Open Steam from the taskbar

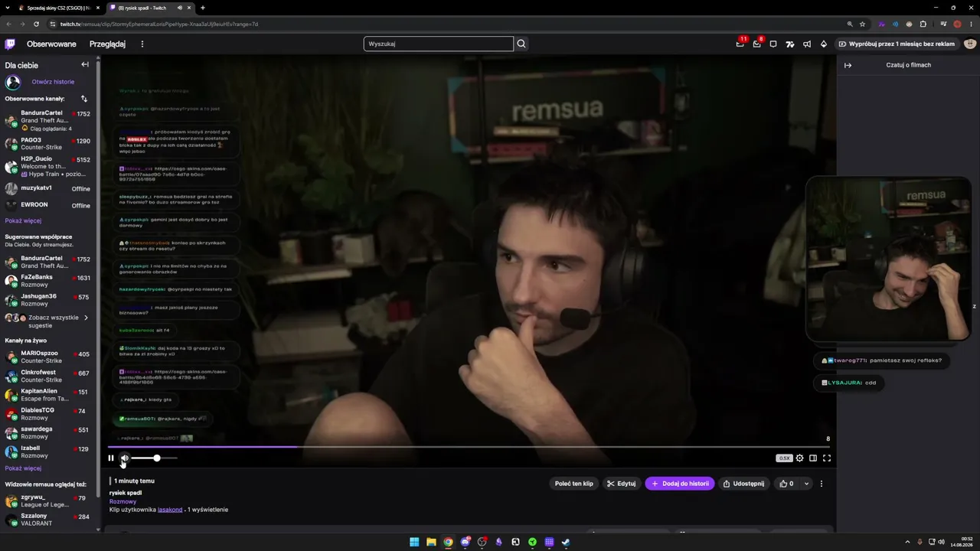pos(566,542)
